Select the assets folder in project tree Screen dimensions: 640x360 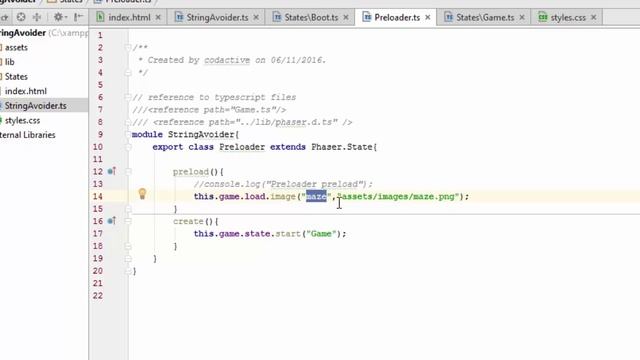[16, 47]
